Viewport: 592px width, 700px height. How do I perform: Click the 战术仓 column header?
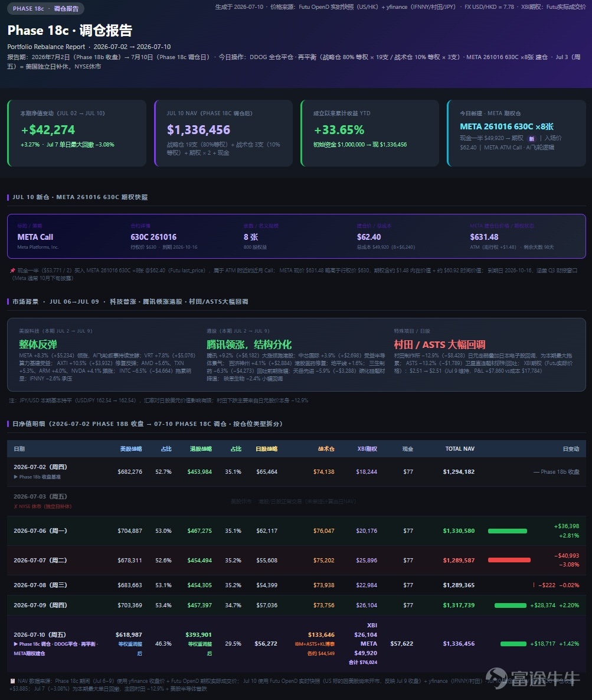click(326, 449)
